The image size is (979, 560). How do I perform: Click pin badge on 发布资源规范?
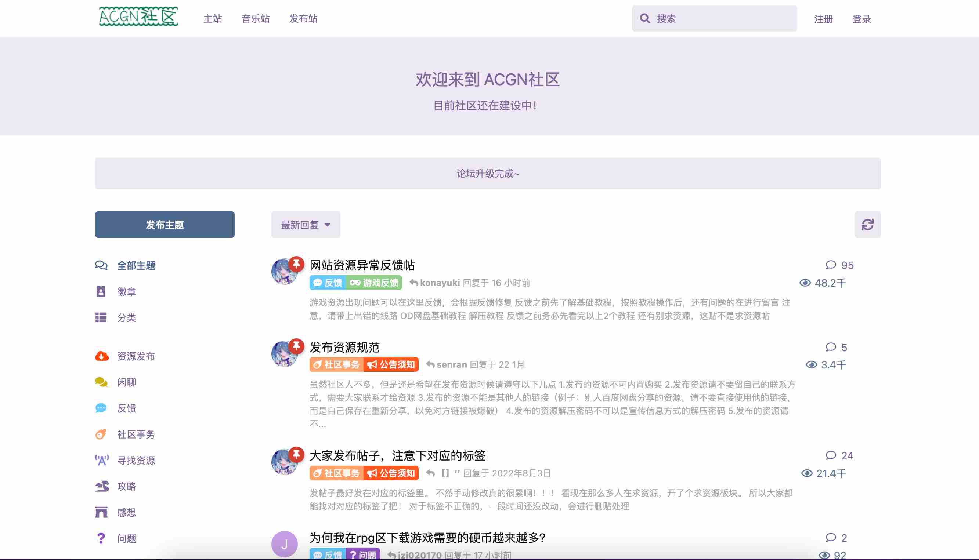(296, 346)
